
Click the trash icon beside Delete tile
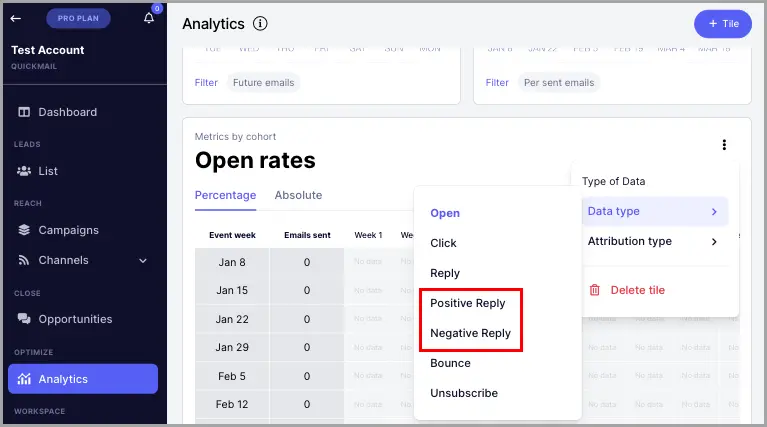click(x=594, y=290)
